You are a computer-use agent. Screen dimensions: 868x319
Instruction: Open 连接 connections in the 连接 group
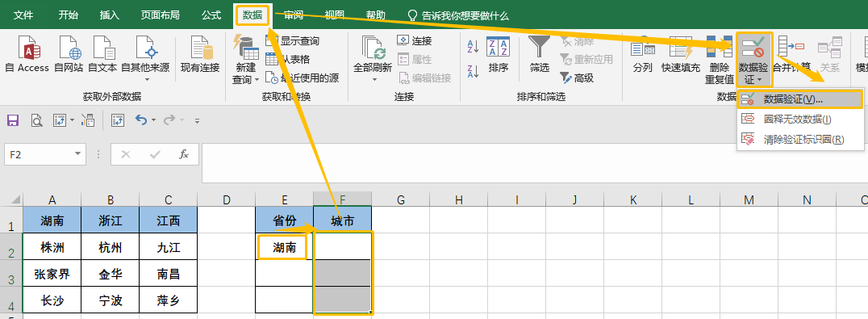pos(414,40)
